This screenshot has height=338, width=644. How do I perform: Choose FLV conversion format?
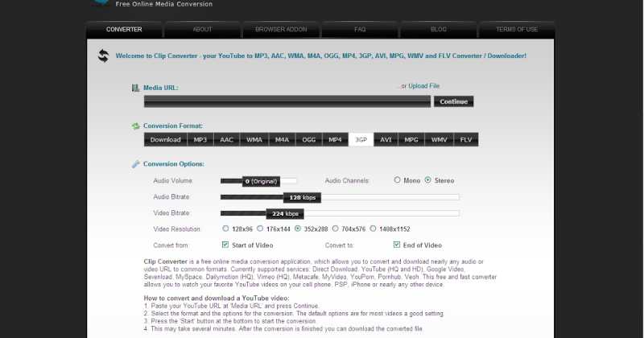466,140
